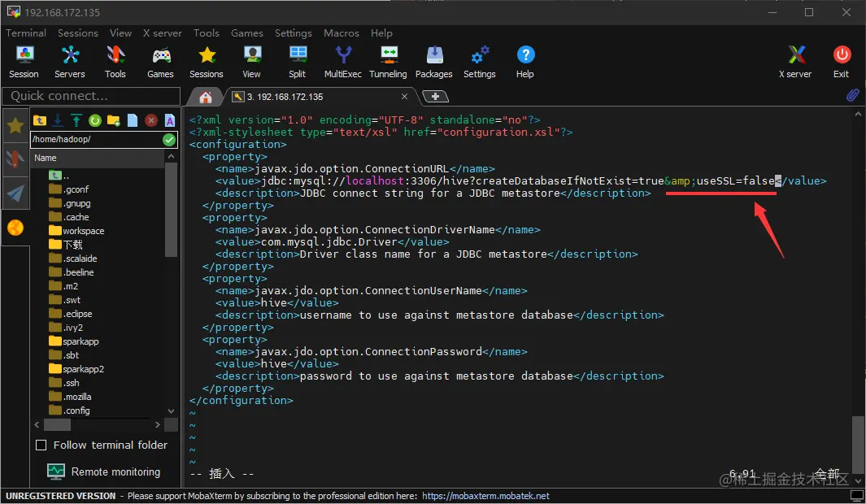Click the /home/hadoop/ path field
866x504 pixels.
tap(97, 139)
